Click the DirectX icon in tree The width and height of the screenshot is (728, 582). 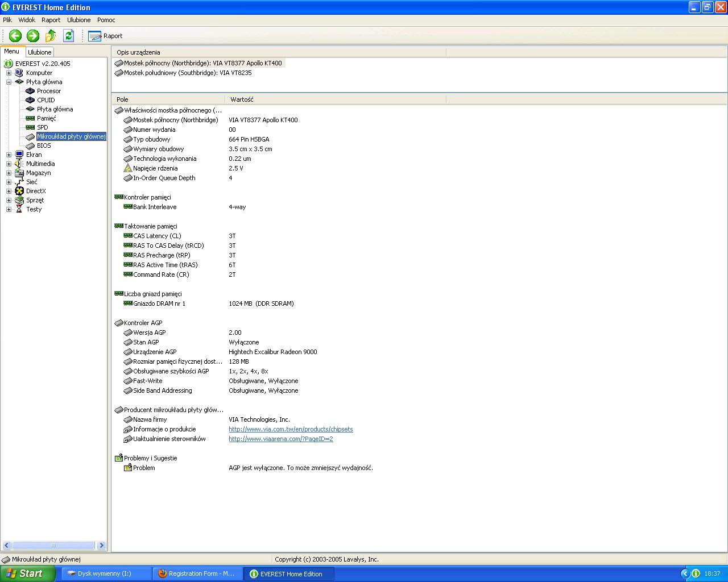coord(19,191)
